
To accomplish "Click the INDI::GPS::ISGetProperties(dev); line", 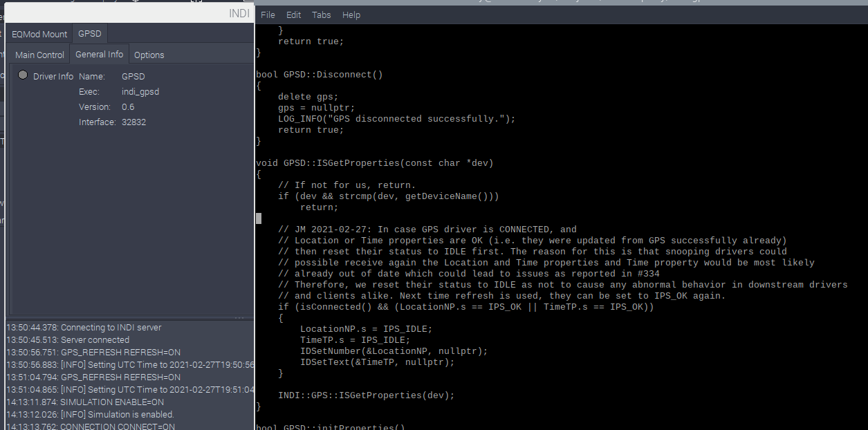I will coord(367,395).
